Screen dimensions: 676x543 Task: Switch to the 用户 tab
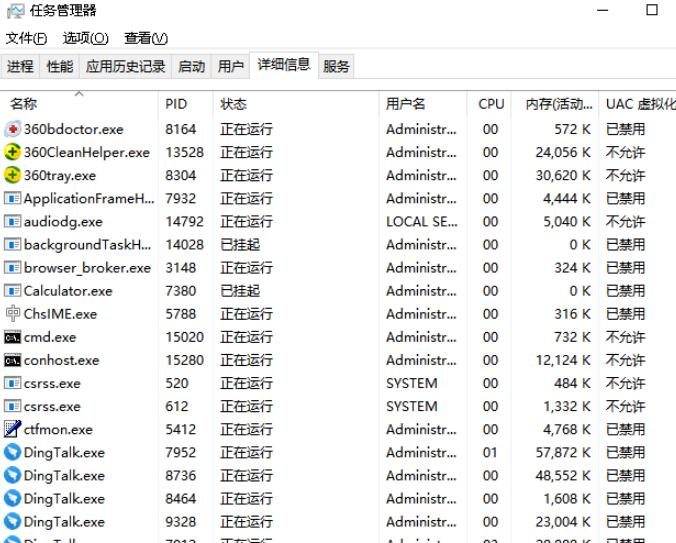[x=231, y=66]
